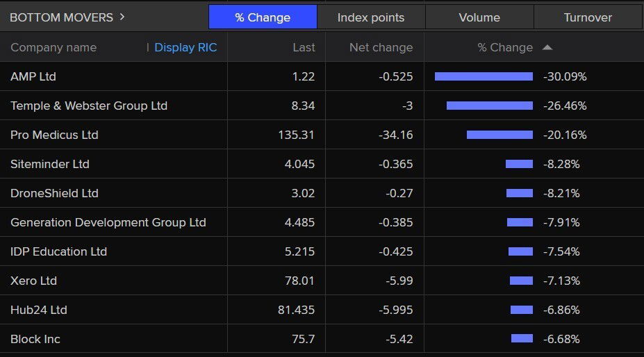Viewport: 644px width, 357px height.
Task: Sort by the Company name column header
Action: pyautogui.click(x=53, y=47)
